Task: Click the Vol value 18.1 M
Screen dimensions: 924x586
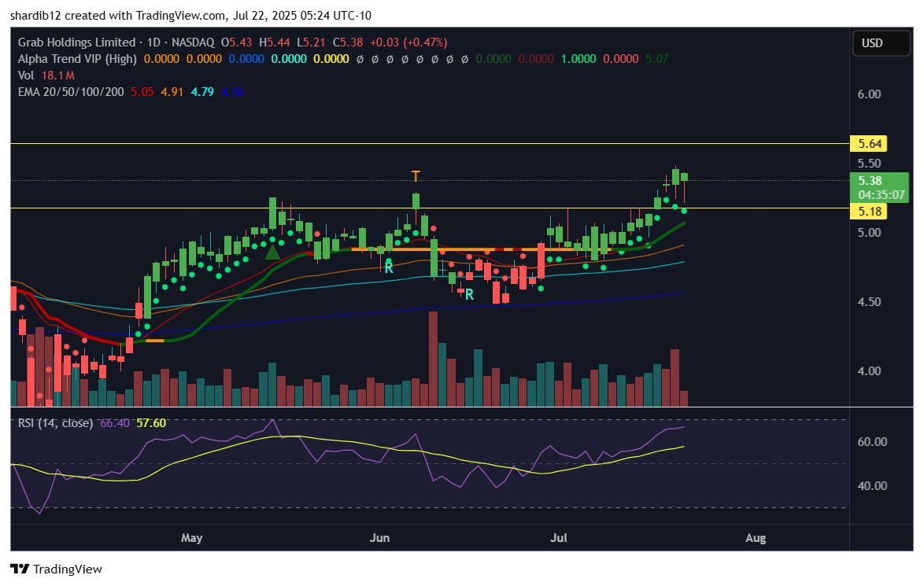Action: [x=57, y=76]
